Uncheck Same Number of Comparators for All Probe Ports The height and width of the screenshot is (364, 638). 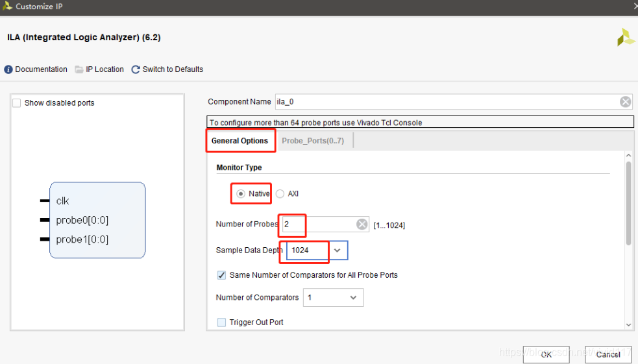221,275
